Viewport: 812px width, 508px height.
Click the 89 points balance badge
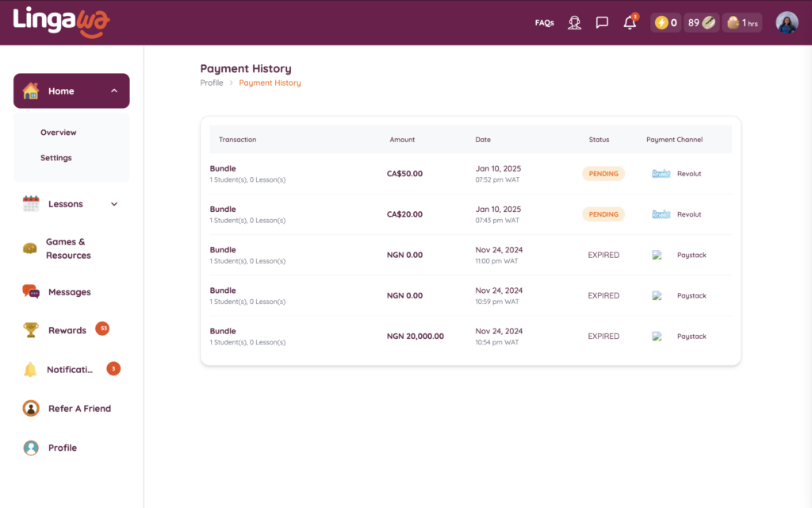(701, 23)
